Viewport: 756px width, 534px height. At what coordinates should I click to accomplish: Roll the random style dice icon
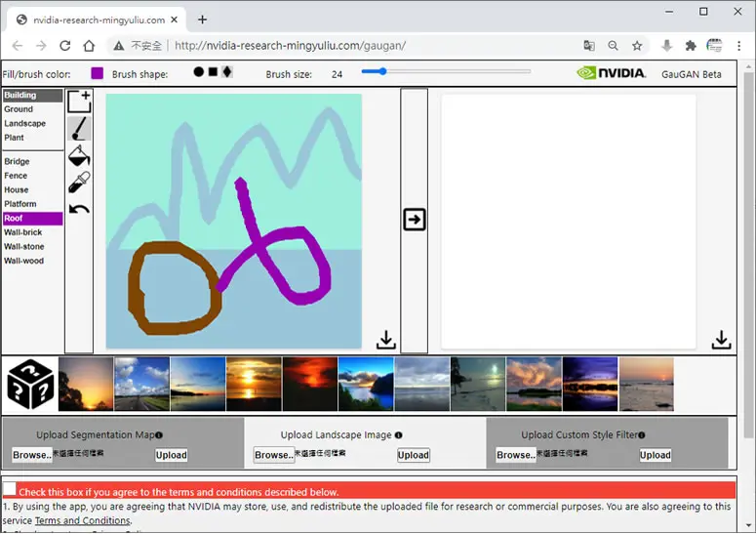tap(30, 385)
